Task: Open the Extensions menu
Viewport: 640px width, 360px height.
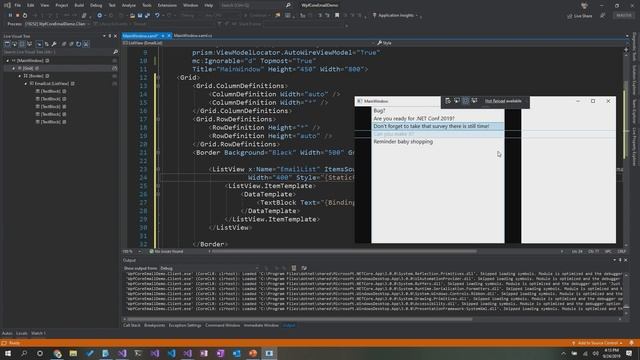Action: (167, 5)
